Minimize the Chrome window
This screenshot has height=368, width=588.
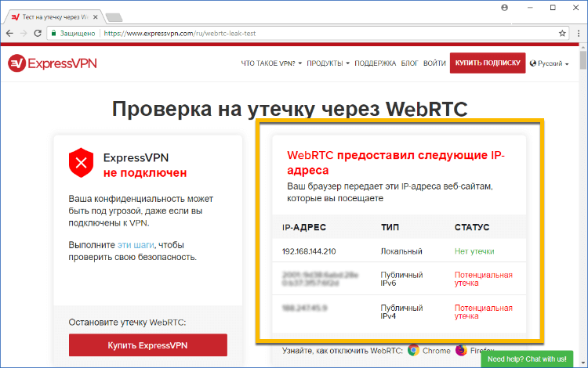(530, 8)
